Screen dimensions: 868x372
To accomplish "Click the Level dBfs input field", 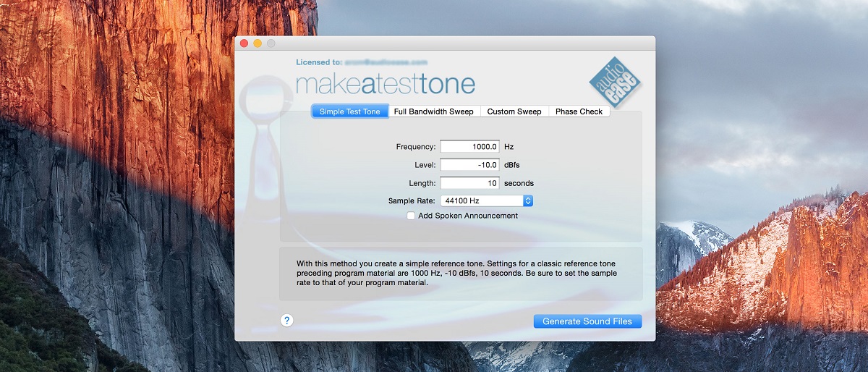I will [470, 165].
